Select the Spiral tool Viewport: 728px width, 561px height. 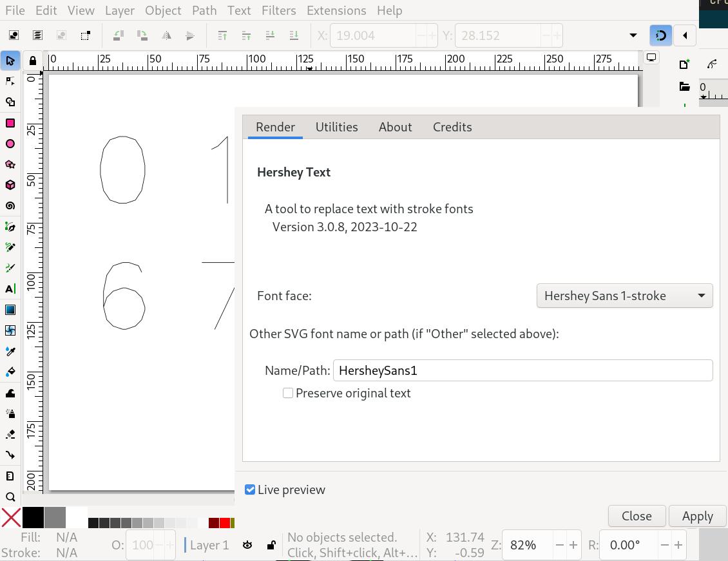pos(10,205)
